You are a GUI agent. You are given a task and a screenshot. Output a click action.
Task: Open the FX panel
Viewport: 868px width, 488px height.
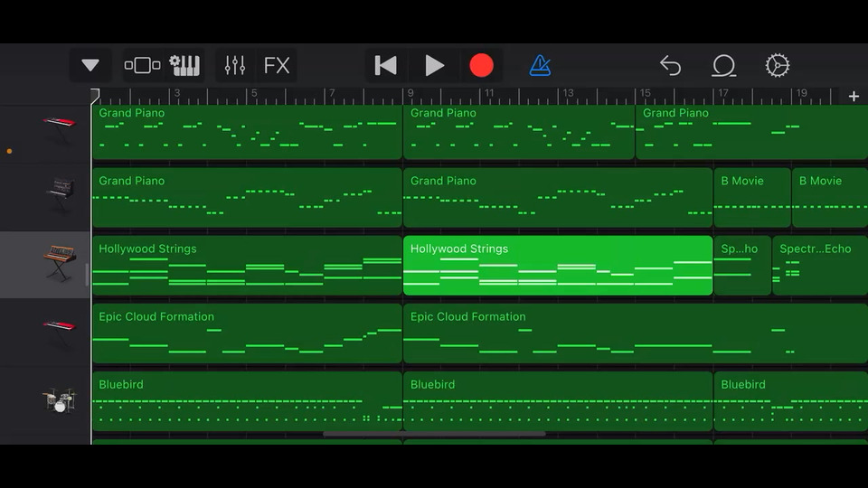point(277,65)
